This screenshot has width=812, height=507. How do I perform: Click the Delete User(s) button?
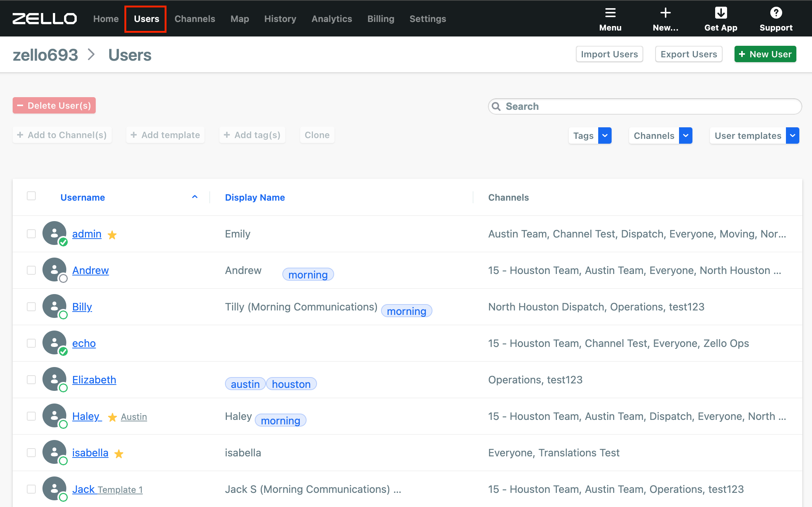click(54, 105)
